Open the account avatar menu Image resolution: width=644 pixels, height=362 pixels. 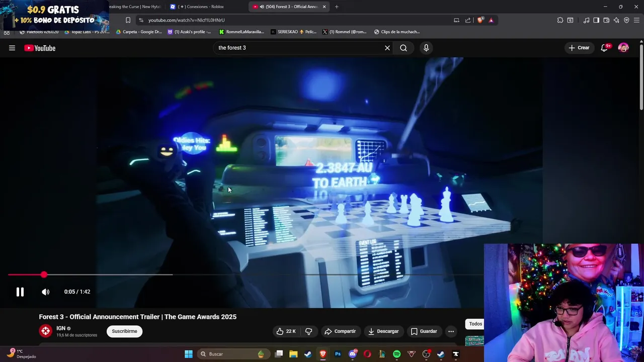click(x=623, y=48)
